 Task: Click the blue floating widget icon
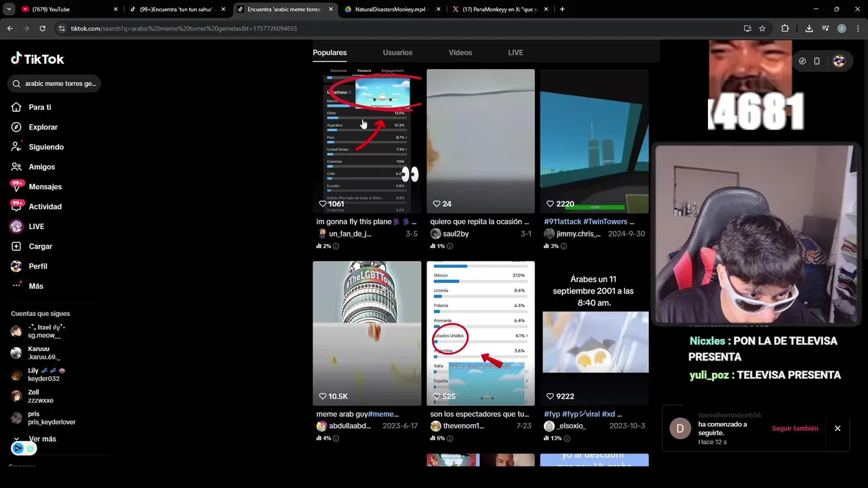(x=18, y=449)
